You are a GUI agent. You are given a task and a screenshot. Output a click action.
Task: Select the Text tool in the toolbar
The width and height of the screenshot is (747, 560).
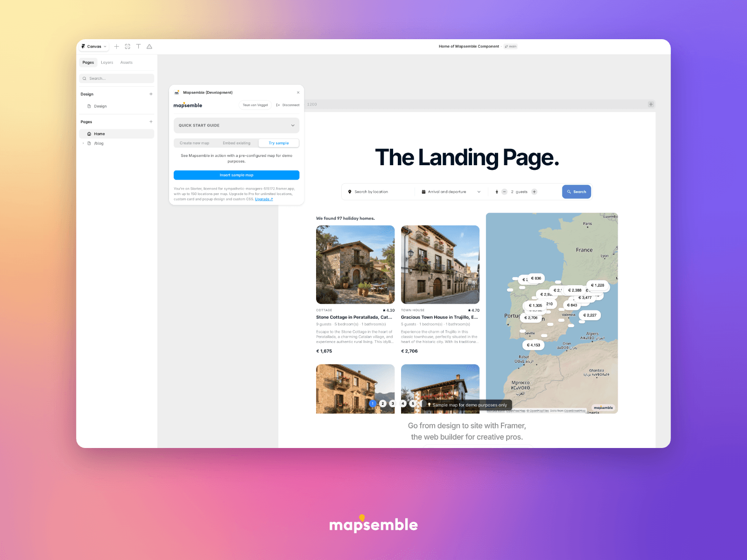tap(138, 47)
